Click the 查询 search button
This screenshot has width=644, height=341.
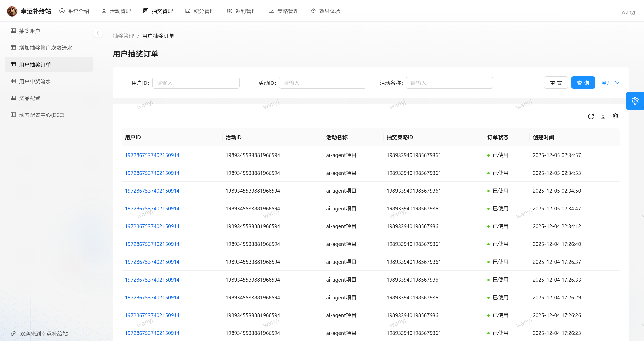[x=583, y=83]
